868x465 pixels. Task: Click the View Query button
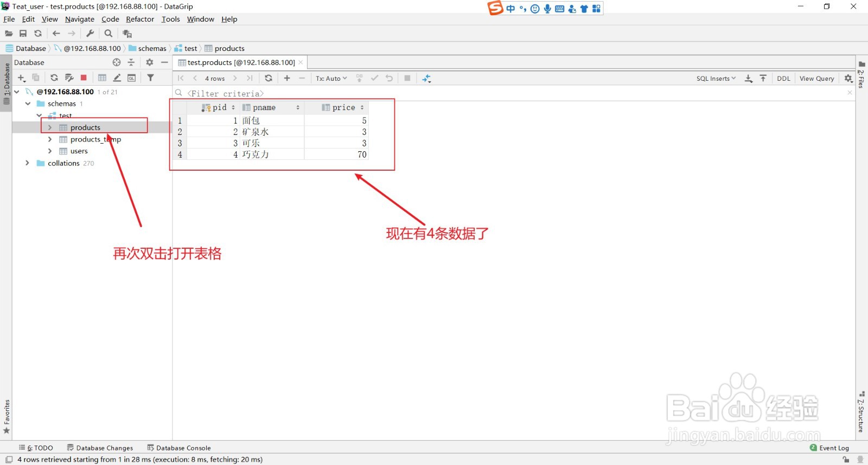(816, 79)
